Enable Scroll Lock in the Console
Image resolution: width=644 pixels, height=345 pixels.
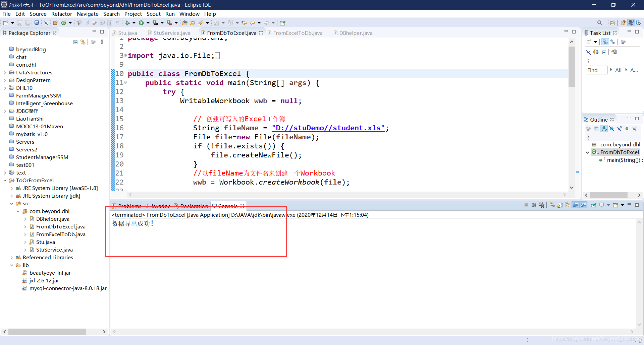click(560, 205)
